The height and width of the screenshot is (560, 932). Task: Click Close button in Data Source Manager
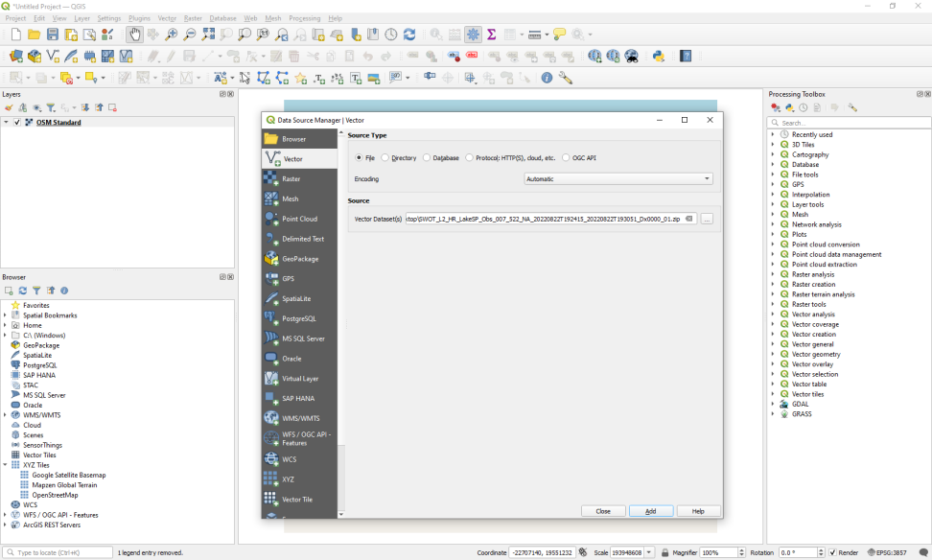[x=603, y=511]
